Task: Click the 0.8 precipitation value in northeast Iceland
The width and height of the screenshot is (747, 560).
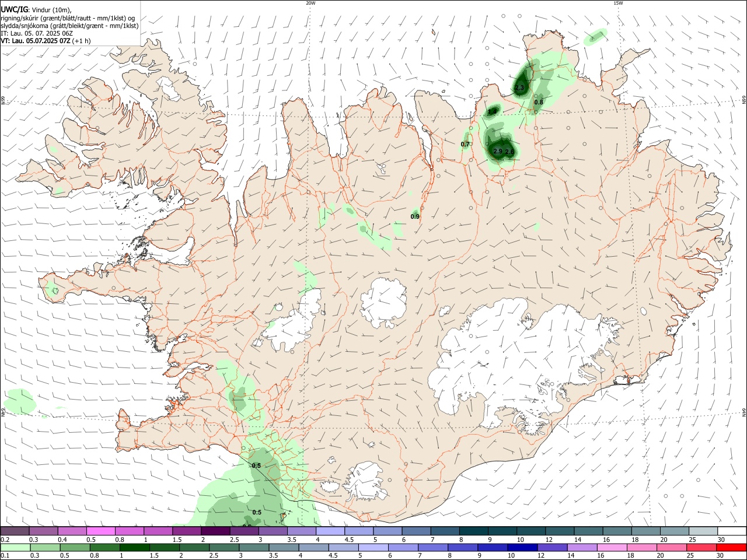Action: [x=539, y=102]
